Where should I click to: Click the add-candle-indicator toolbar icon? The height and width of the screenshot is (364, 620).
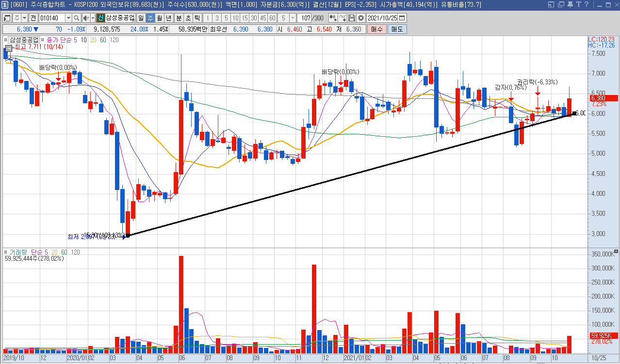[x=333, y=18]
